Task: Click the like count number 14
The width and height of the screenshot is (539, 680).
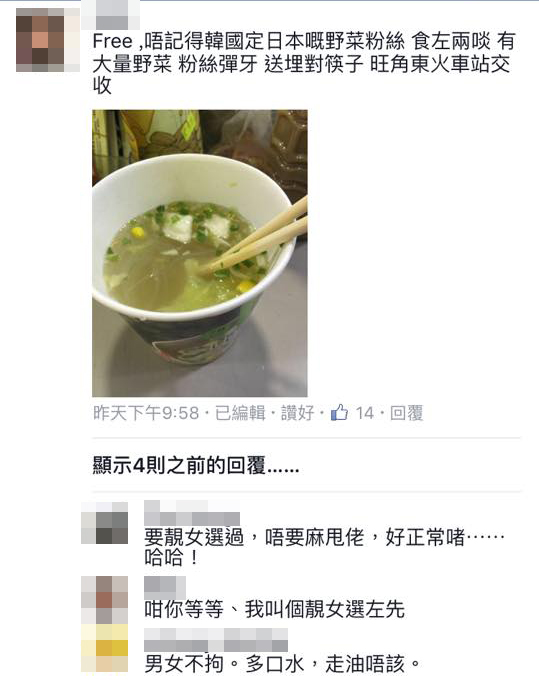Action: tap(365, 413)
